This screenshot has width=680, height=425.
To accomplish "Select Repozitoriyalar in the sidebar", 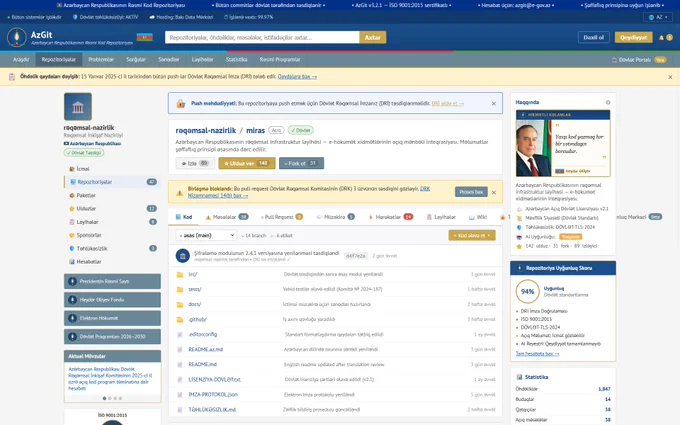I will tap(112, 182).
